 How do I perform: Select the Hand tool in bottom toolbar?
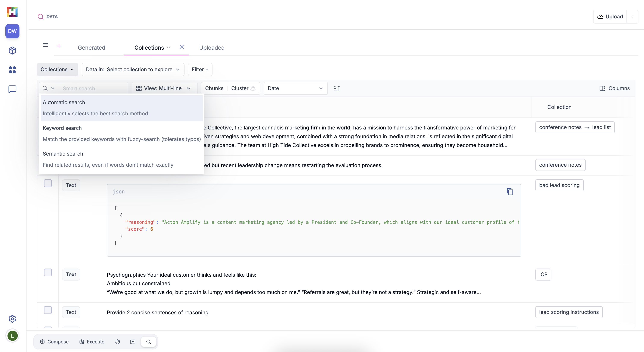pyautogui.click(x=117, y=342)
